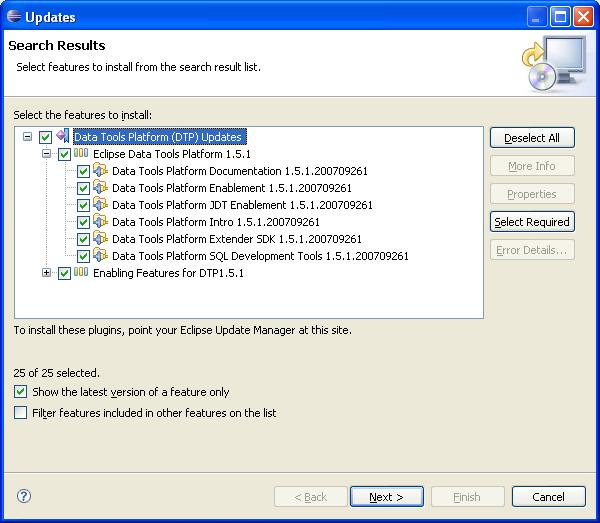Click the feature icon for Data Tools Platform Enablement 1.5.1

pos(100,187)
